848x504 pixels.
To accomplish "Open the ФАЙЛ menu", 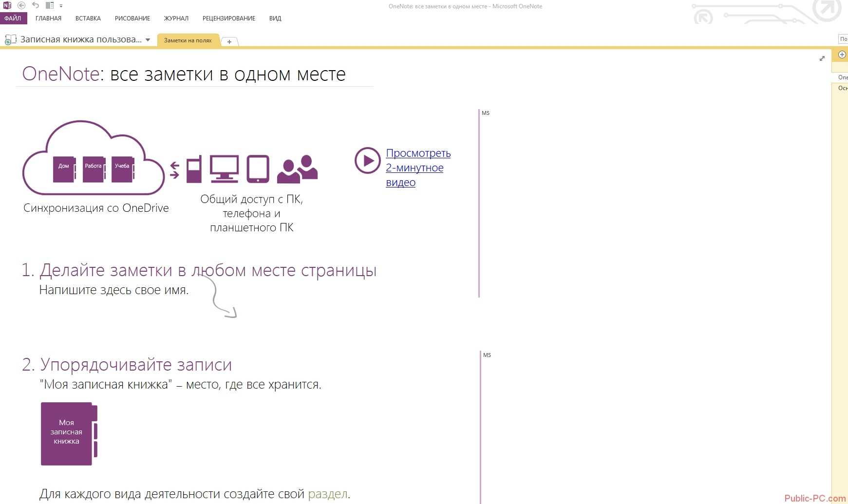I will click(x=13, y=18).
